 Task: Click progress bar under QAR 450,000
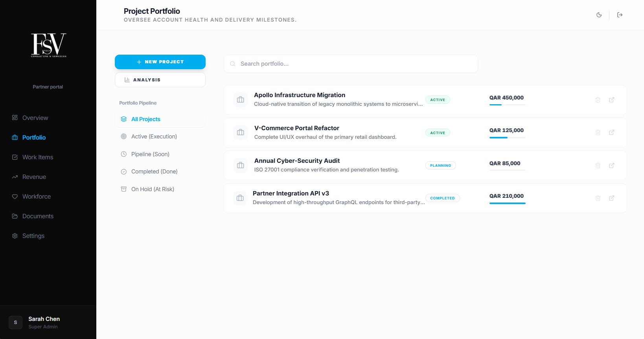tap(507, 105)
